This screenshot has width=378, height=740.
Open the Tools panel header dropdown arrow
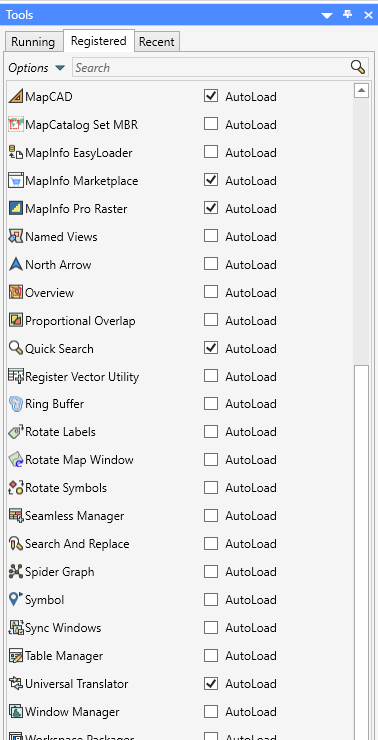(327, 15)
